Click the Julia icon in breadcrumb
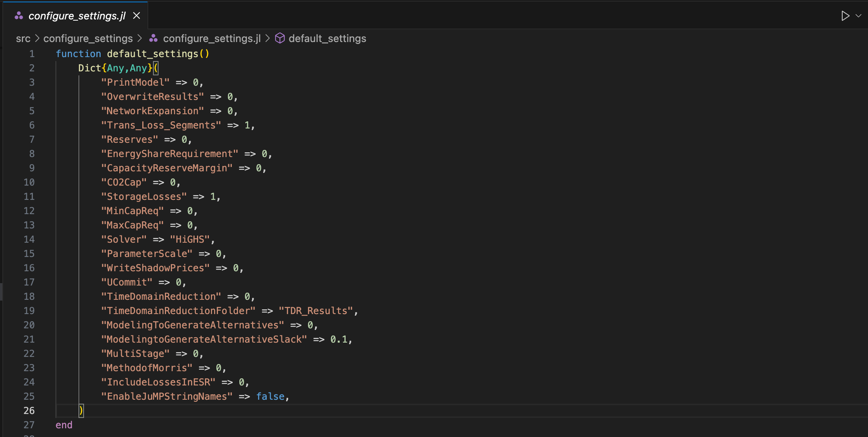This screenshot has height=437, width=868. coord(153,38)
